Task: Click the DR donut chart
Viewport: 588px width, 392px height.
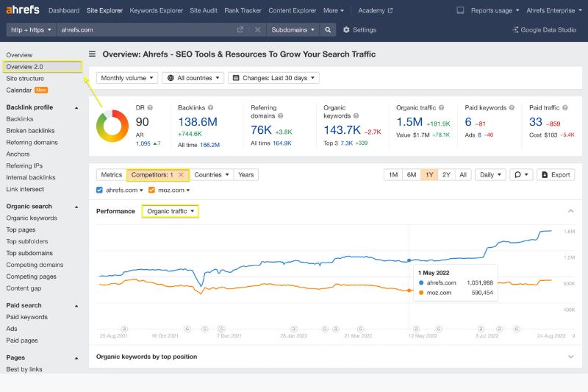Action: click(112, 124)
